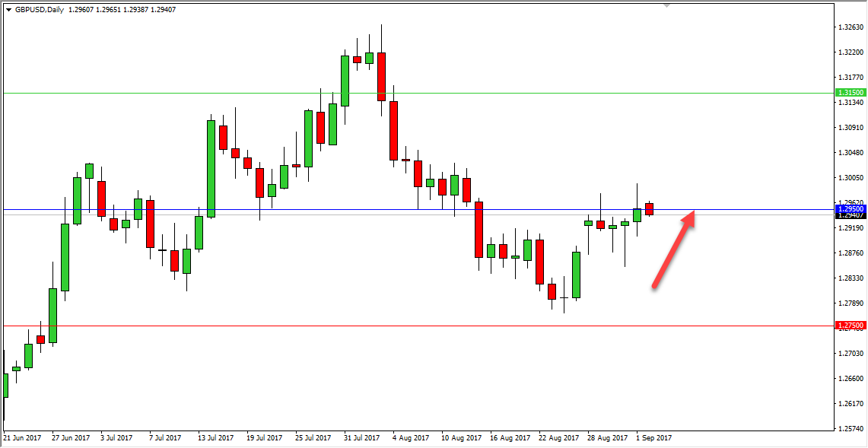
Task: Click the 7 Jul 2017 date label
Action: pos(166,438)
